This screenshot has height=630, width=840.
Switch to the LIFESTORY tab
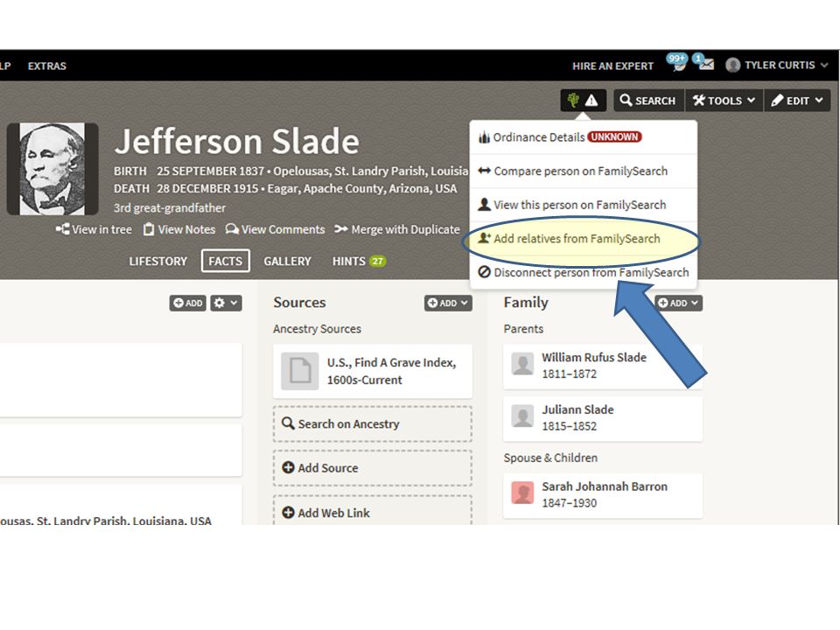(158, 261)
